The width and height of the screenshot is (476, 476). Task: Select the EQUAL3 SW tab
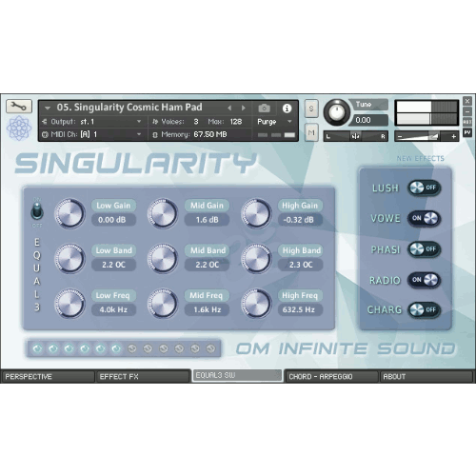pos(237,375)
